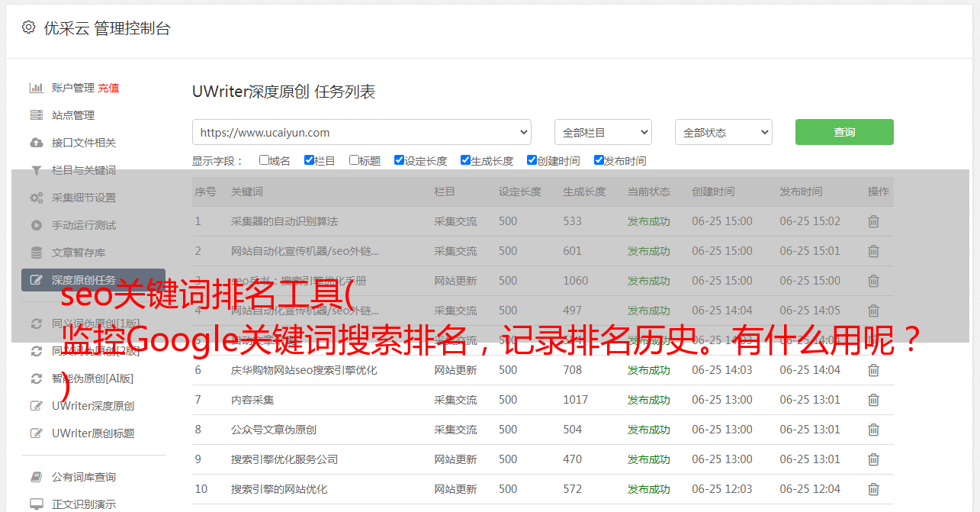The height and width of the screenshot is (512, 980).
Task: Click the filter icon for 栏目与关键词
Action: point(36,170)
